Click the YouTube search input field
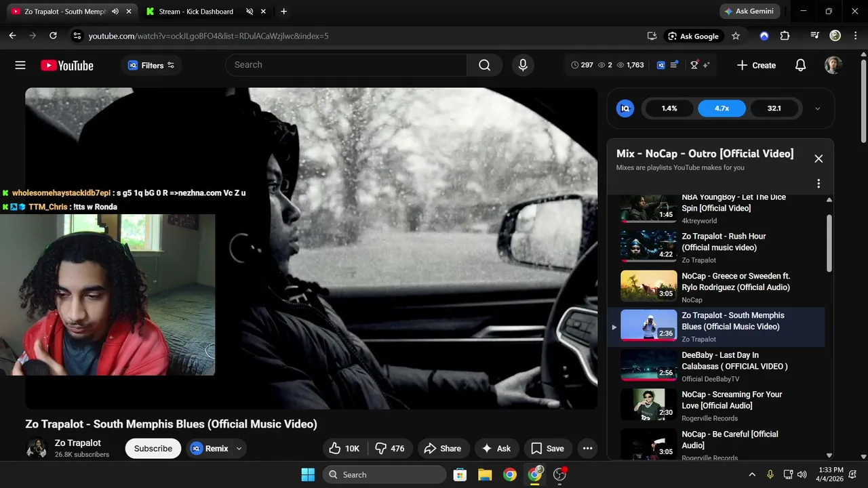Screen dimensions: 868x488 click(346, 65)
